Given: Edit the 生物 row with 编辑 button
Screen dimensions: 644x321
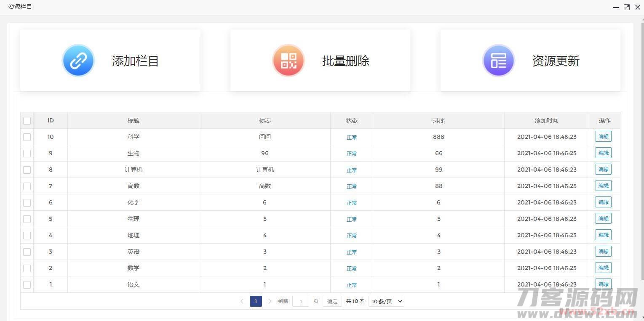Looking at the screenshot, I should (603, 153).
